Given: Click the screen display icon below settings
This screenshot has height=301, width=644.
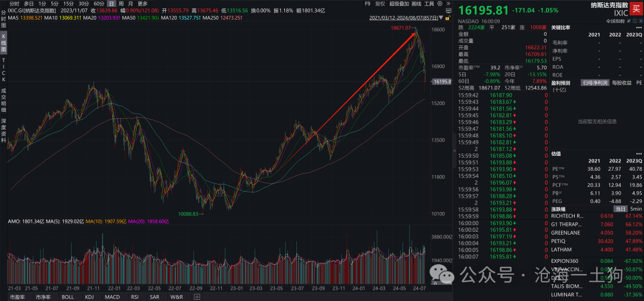Looking at the screenshot, I should pos(448,11).
